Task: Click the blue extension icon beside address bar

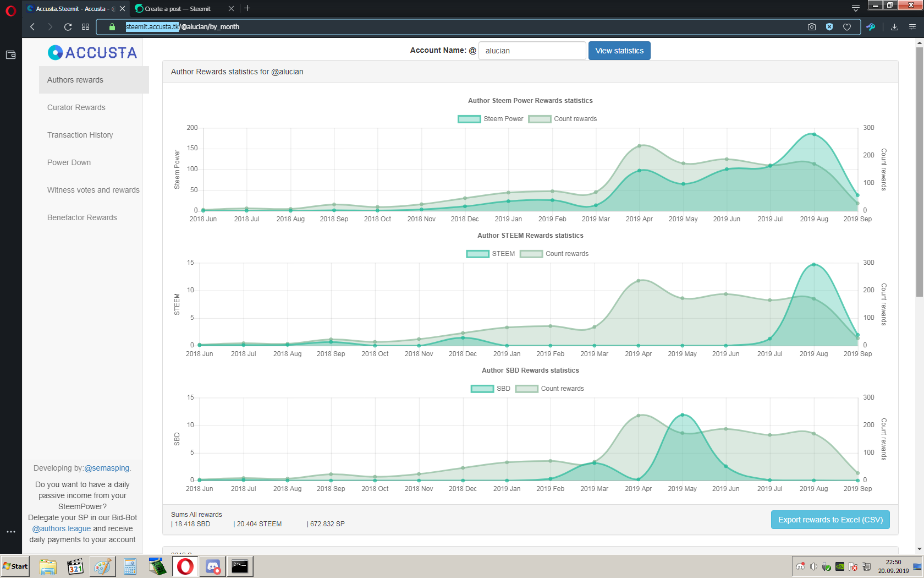Action: [871, 26]
